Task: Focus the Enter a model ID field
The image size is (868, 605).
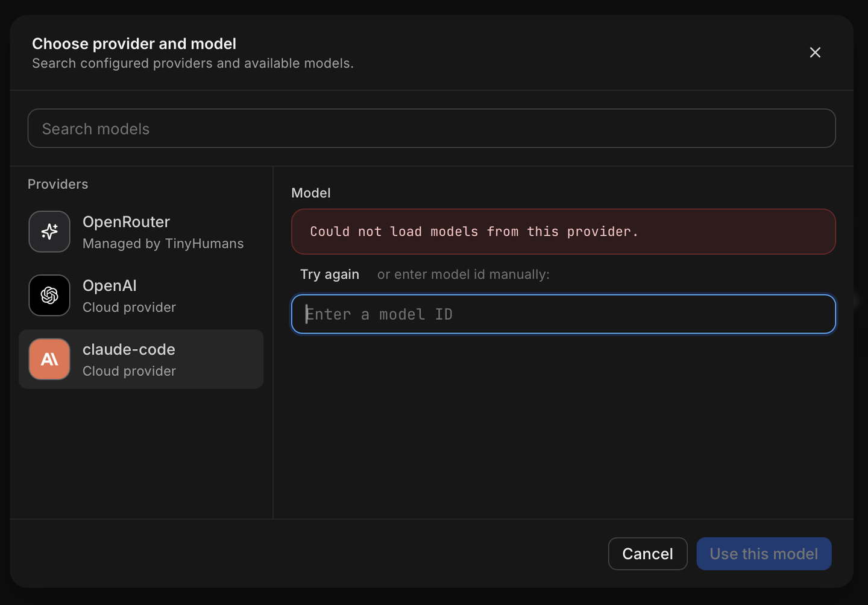Action: 564,314
